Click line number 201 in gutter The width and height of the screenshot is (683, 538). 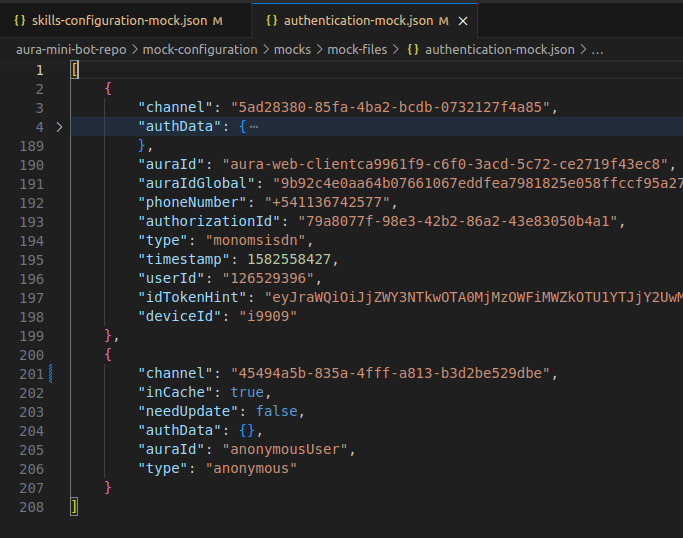pos(32,374)
